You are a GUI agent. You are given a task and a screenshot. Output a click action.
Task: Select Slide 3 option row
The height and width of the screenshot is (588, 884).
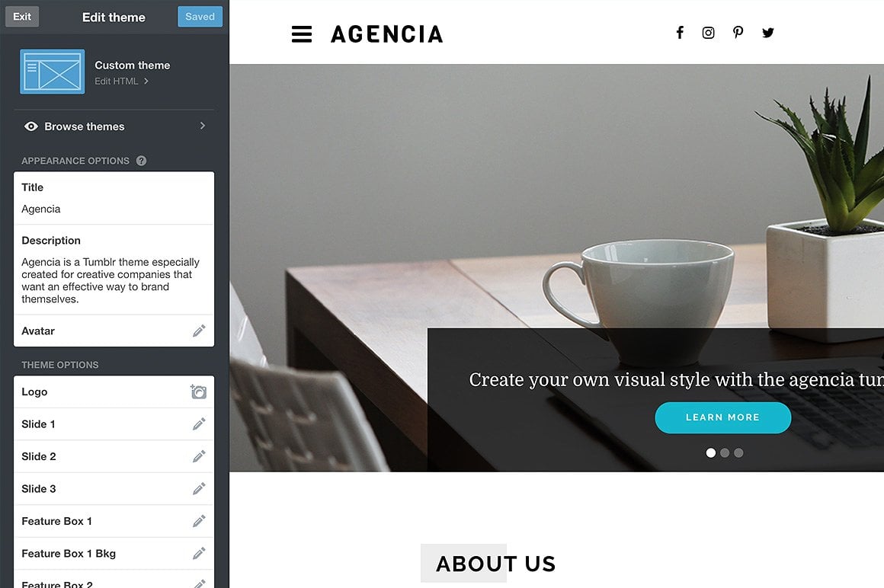point(114,489)
